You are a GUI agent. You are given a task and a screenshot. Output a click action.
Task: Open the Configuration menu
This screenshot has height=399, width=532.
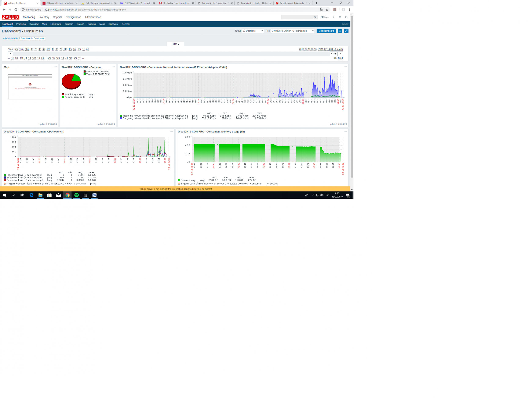[73, 17]
